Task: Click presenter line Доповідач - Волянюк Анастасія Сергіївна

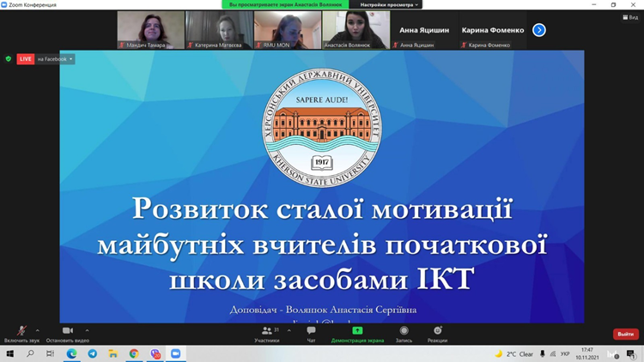Action: (x=323, y=310)
